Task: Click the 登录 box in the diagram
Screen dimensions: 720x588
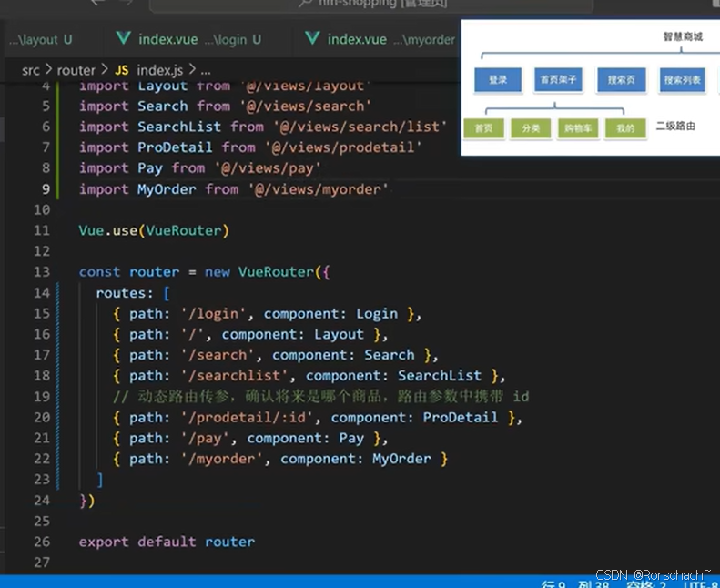Action: [498, 80]
